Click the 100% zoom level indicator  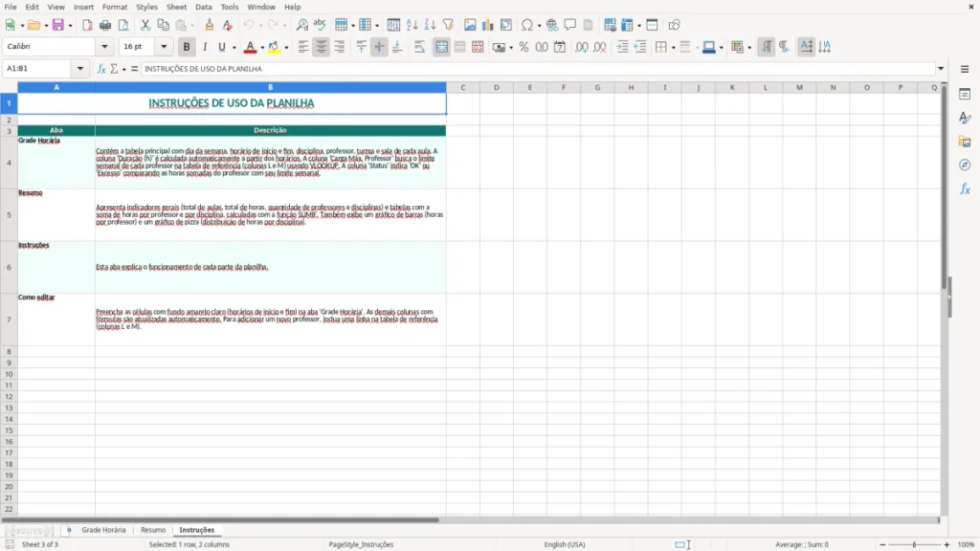[x=967, y=544]
